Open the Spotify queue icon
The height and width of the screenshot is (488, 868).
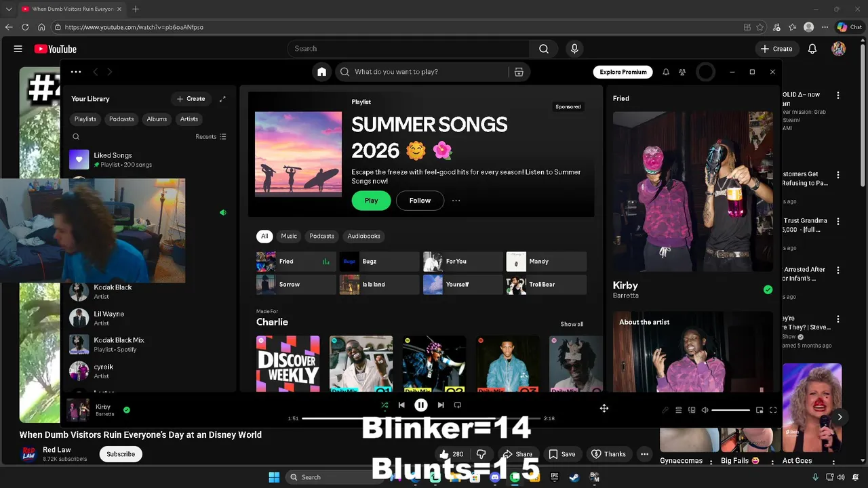(678, 410)
